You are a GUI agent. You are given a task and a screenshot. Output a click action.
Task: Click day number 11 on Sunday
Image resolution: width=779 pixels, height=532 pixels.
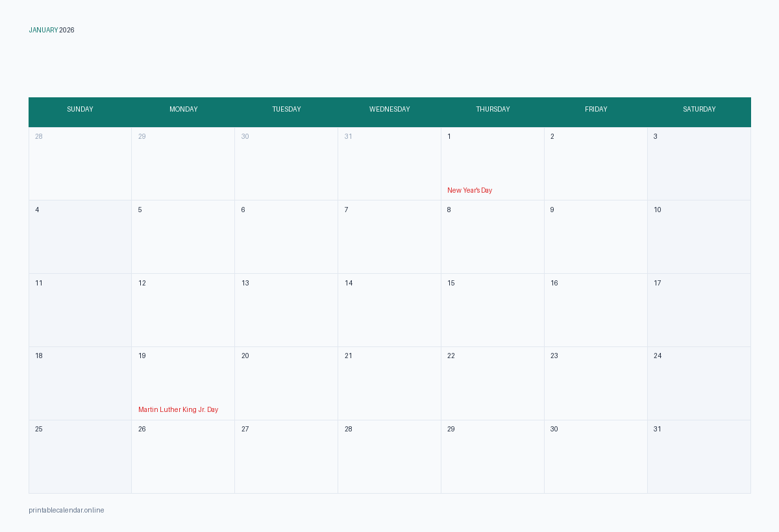[39, 283]
